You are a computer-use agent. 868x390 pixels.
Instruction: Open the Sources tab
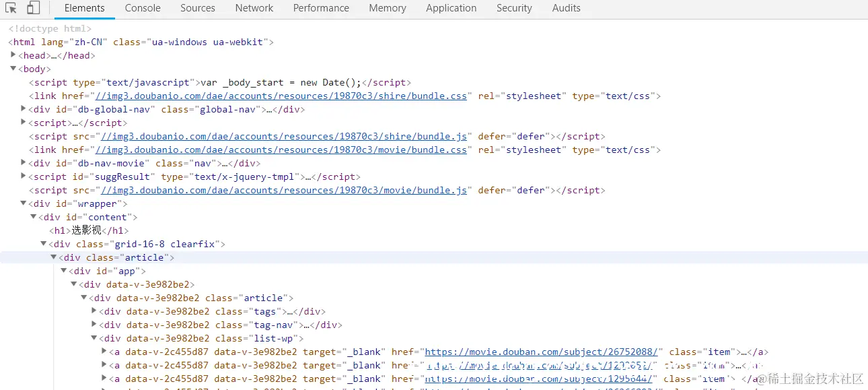(198, 8)
